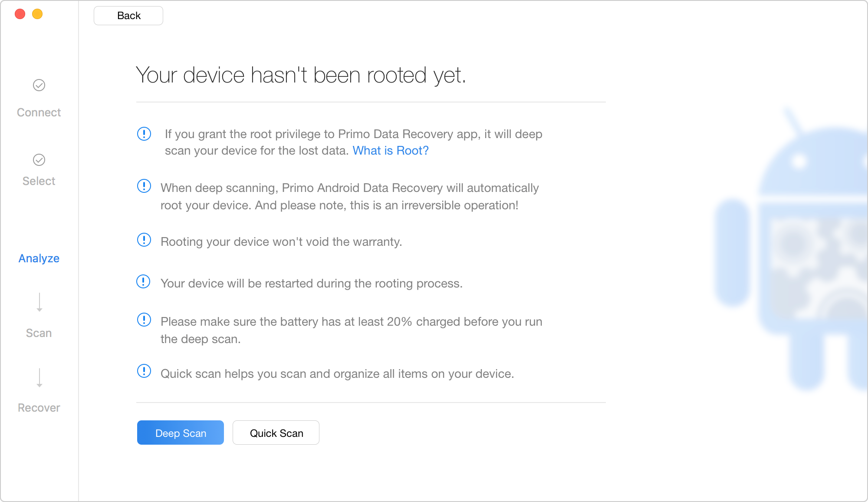Go to the Select step in sidebar
868x502 pixels.
[39, 181]
